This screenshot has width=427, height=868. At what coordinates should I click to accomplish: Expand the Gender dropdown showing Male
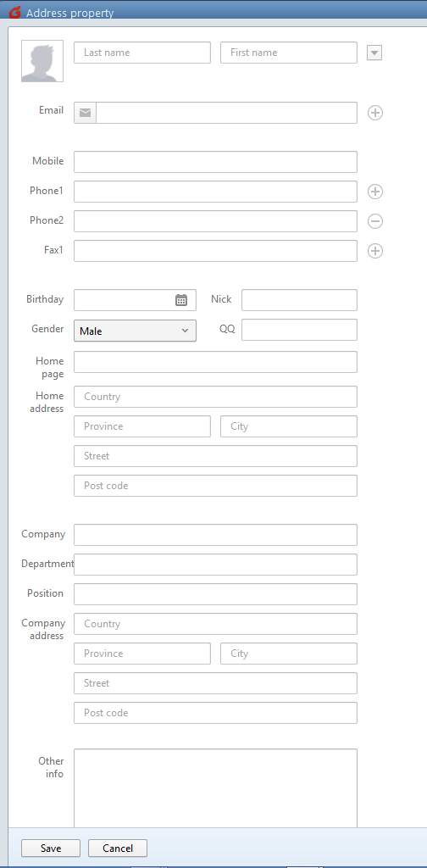tap(135, 331)
